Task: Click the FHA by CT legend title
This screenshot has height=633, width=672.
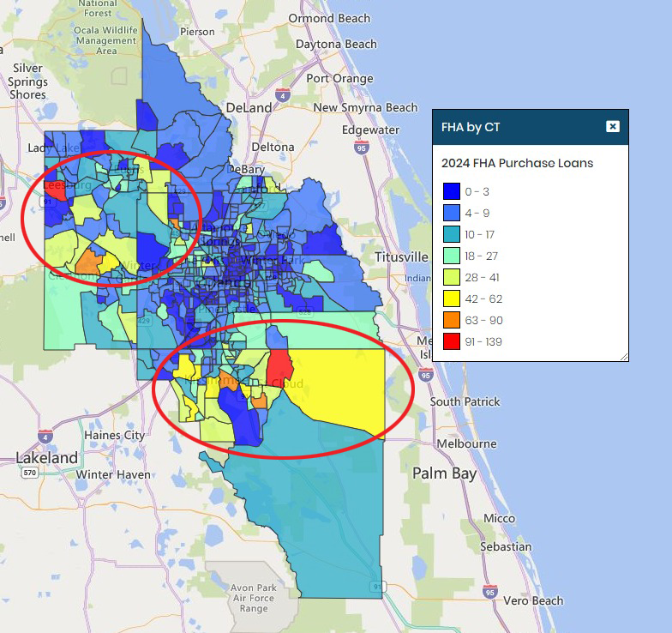Action: 471,127
